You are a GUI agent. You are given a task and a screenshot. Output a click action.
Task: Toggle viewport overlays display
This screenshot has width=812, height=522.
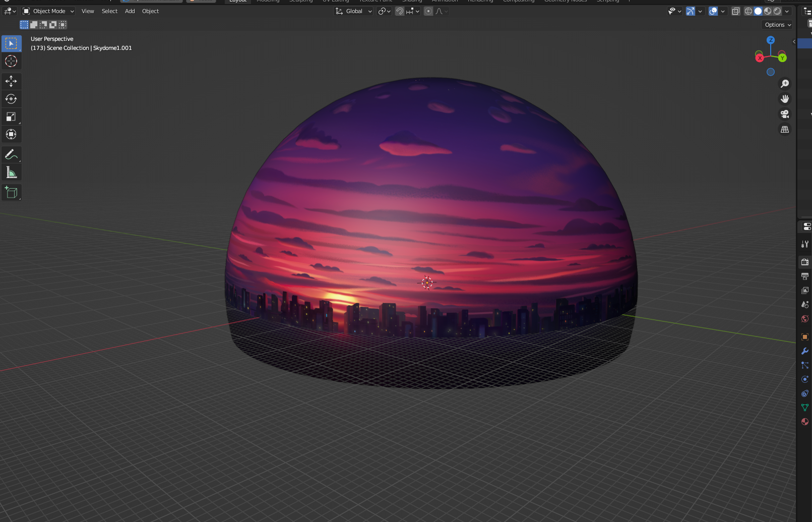pyautogui.click(x=713, y=11)
